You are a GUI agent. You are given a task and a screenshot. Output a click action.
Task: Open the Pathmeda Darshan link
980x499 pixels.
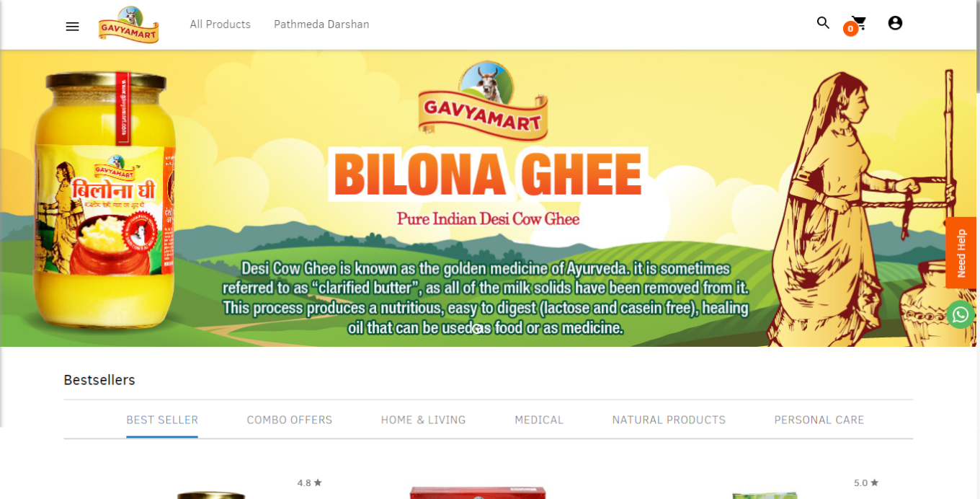coord(321,25)
